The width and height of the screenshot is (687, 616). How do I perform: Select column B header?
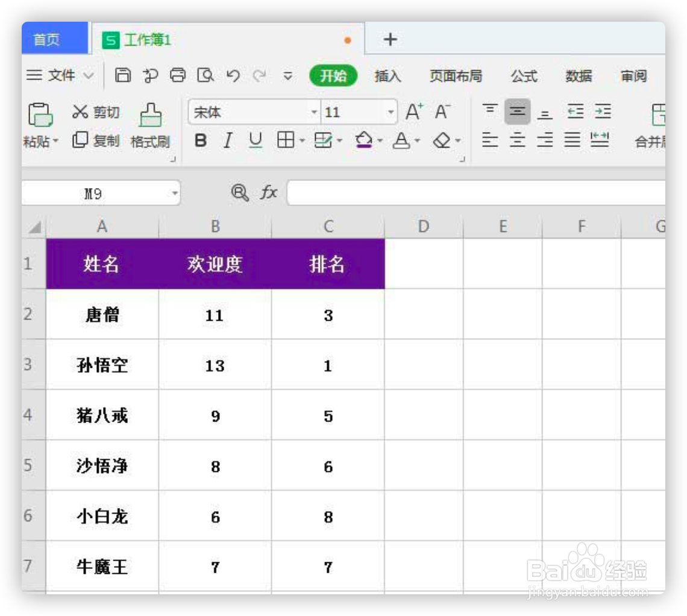tap(215, 227)
